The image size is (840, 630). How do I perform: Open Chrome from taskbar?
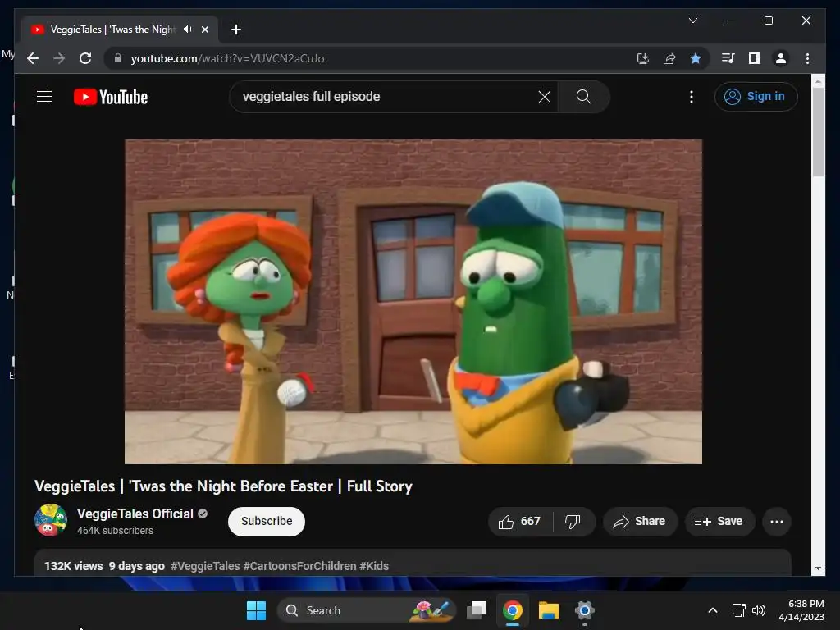point(513,610)
